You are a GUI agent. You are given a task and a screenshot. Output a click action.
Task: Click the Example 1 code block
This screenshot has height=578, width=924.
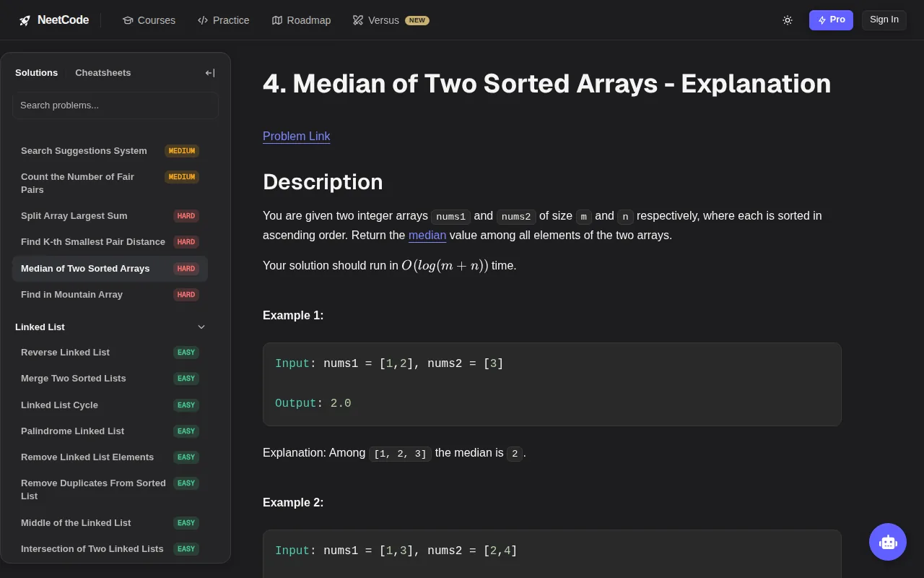click(552, 384)
